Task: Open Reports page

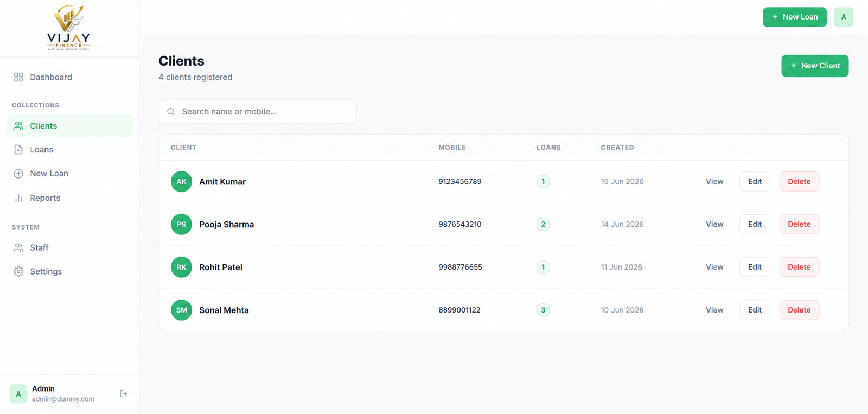Action: pyautogui.click(x=69, y=198)
